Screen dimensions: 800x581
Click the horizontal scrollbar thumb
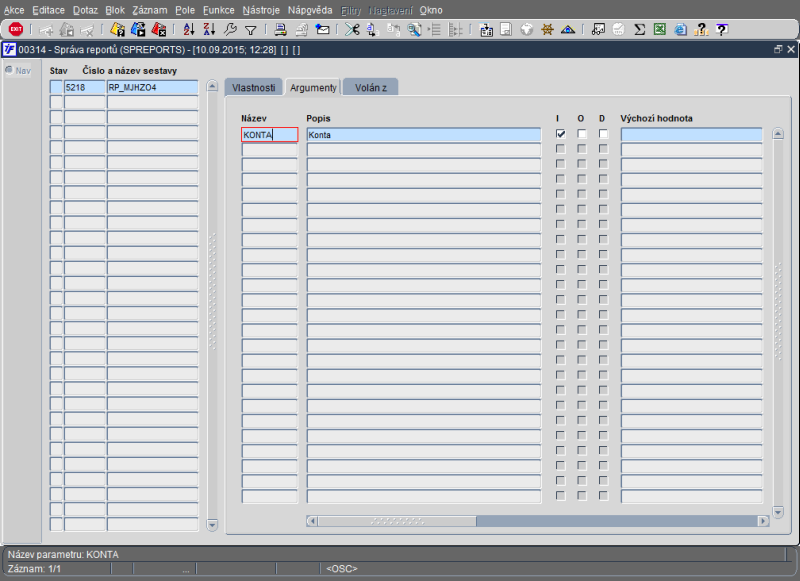[397, 521]
